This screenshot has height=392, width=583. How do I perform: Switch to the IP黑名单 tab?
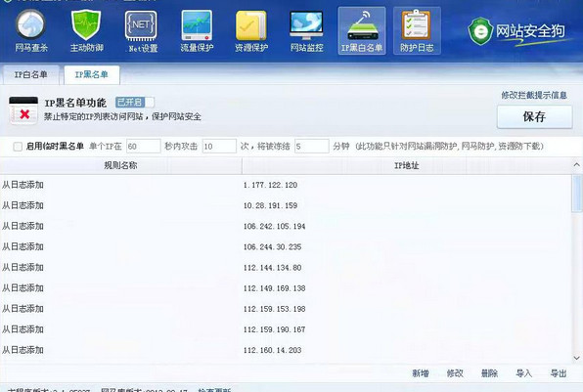(92, 74)
